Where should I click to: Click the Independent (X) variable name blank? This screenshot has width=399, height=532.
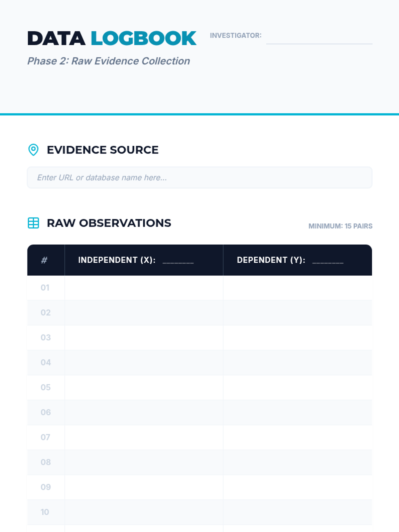[178, 260]
